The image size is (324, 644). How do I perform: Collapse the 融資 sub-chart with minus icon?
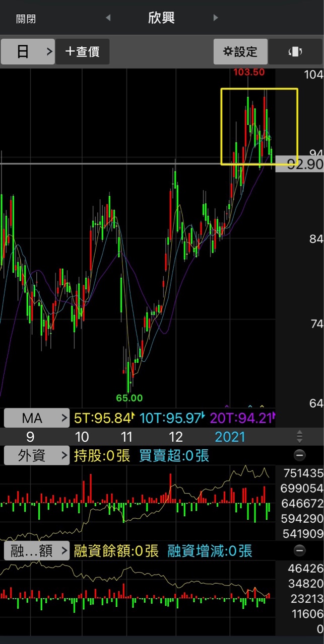(300, 551)
